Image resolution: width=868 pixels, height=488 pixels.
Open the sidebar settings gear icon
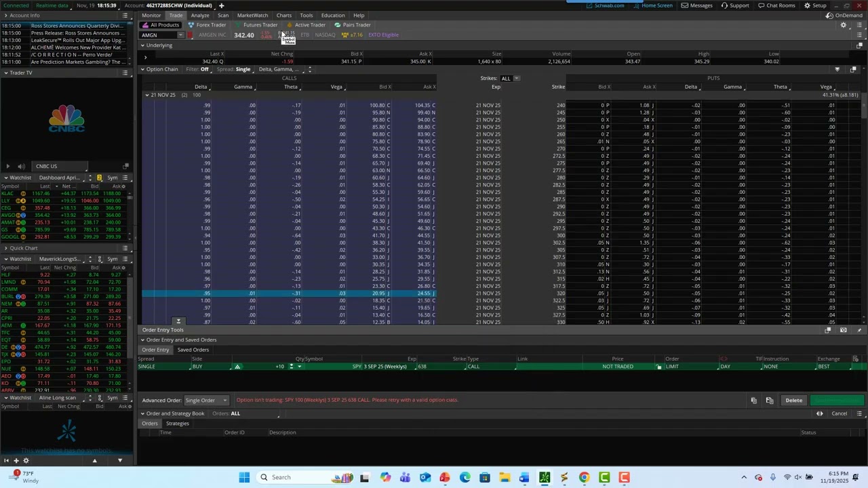click(x=26, y=461)
